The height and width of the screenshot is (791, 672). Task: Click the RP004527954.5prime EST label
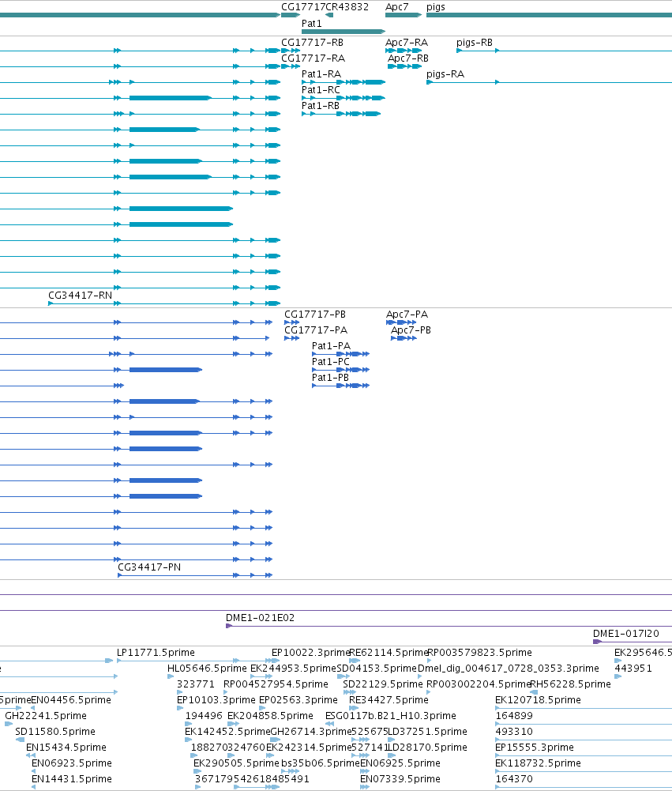276,684
